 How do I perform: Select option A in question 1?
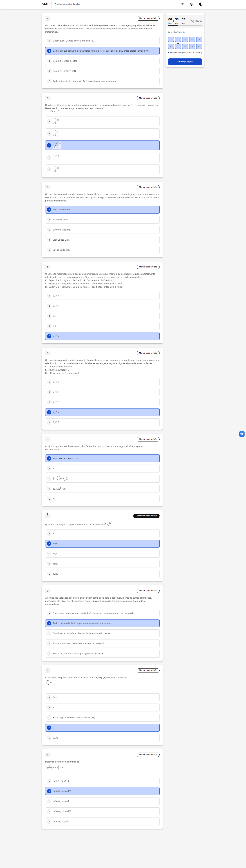(102, 41)
